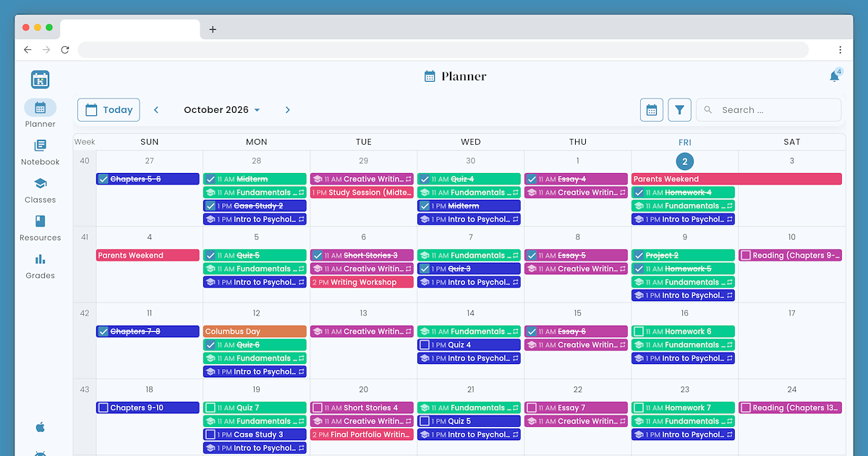Click the app logo calendar icon
Image resolution: width=868 pixels, height=456 pixels.
point(41,80)
